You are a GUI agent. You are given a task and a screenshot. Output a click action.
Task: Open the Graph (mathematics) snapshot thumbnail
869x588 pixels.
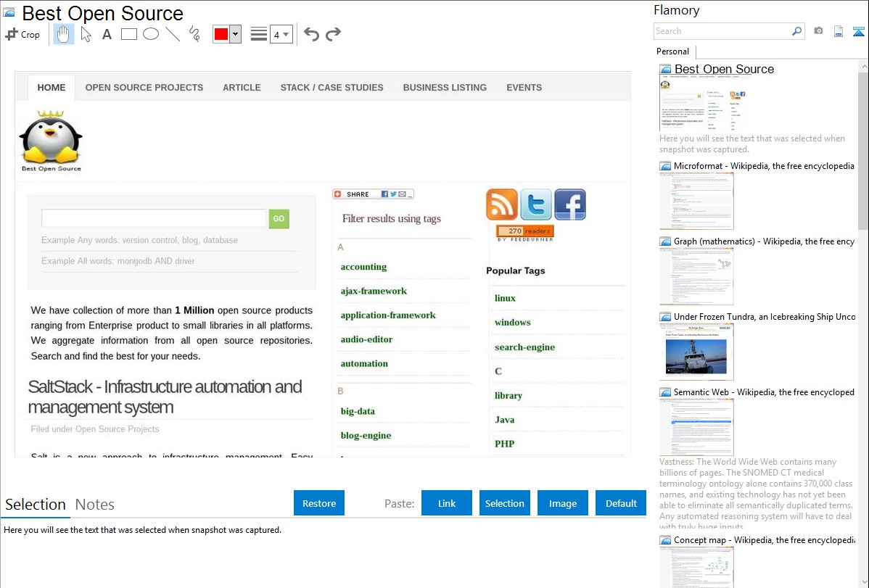click(x=696, y=276)
